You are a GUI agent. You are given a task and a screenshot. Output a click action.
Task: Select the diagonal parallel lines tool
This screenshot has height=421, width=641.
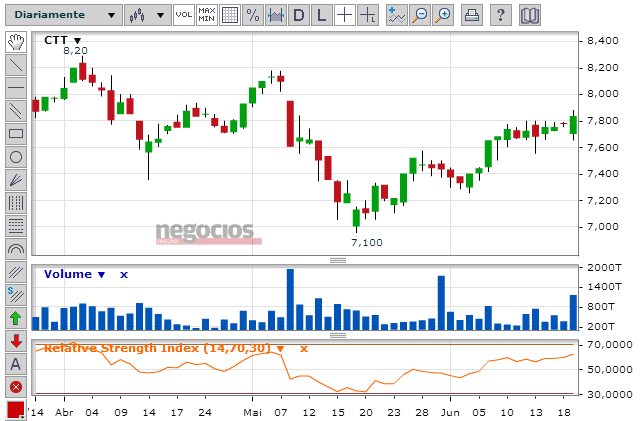click(x=16, y=272)
